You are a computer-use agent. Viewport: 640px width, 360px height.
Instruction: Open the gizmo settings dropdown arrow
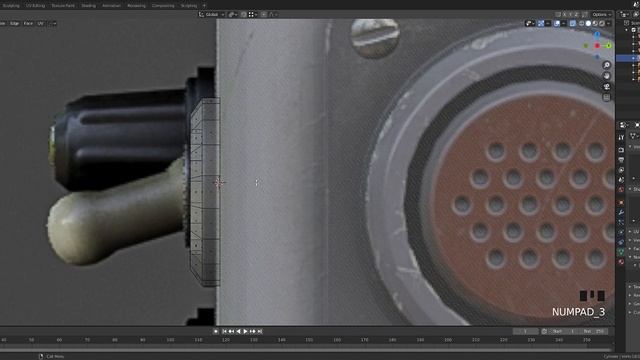pos(548,23)
